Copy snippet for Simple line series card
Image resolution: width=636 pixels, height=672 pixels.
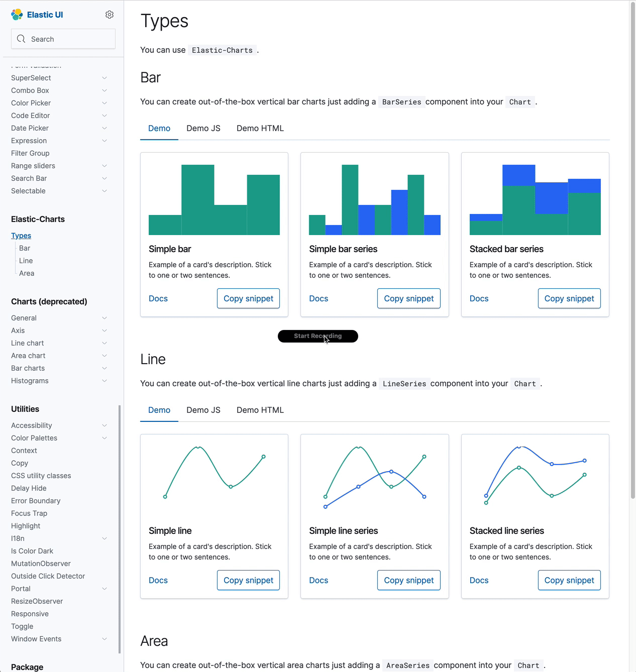[x=409, y=580]
